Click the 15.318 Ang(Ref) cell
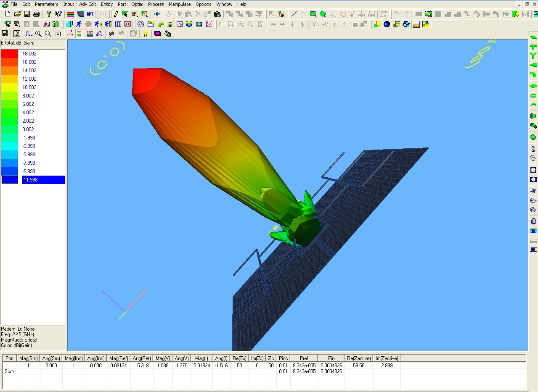Viewport: 538px width, 392px height. pos(141,366)
